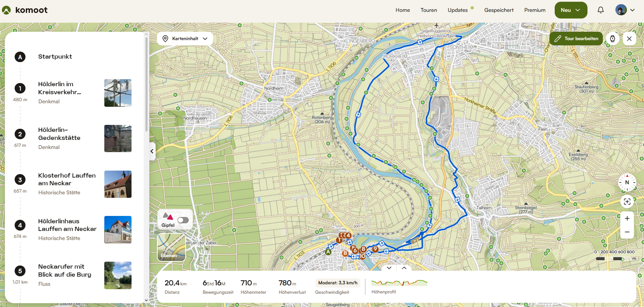Close the tour view with X
644x307 pixels.
point(629,39)
